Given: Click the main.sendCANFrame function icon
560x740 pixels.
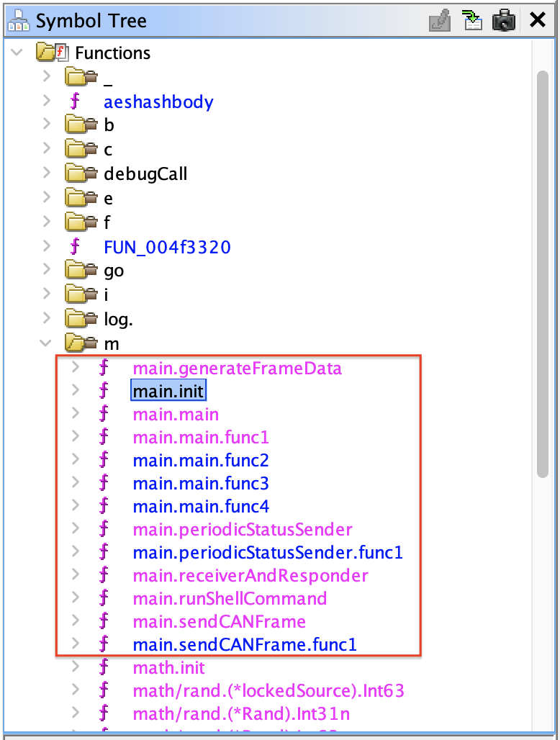Looking at the screenshot, I should point(104,621).
